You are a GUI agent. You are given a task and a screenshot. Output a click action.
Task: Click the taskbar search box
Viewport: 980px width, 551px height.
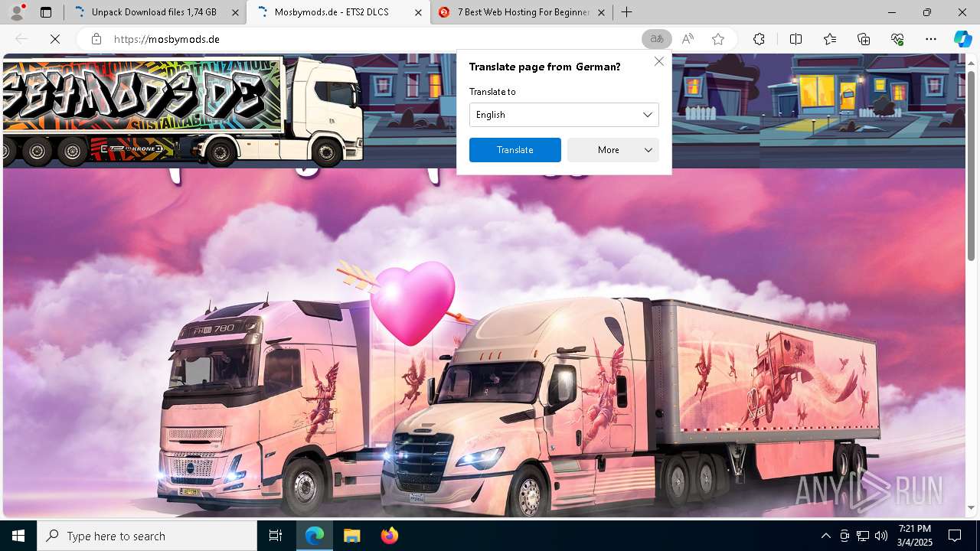pyautogui.click(x=147, y=536)
